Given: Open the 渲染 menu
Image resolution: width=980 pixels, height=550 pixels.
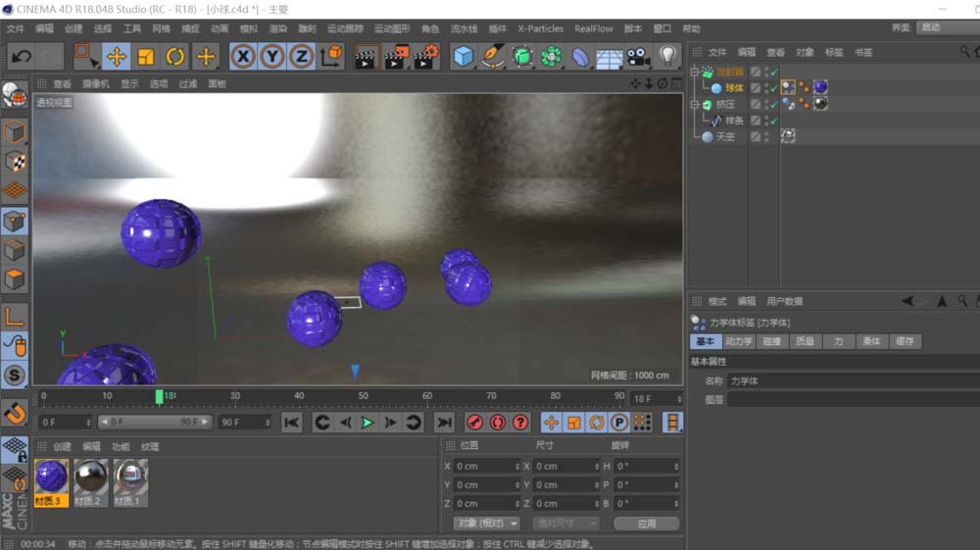Looking at the screenshot, I should point(278,28).
